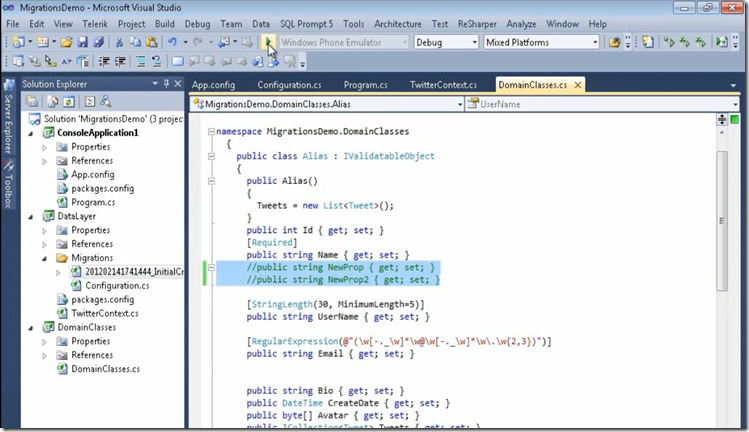Screen dimensions: 749x432
Task: Open the SQL Prompt 5 menu
Action: [306, 23]
